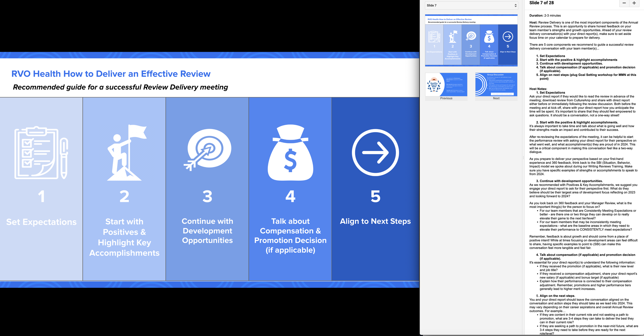Click the 'Host Notes:' heading in speaker notes

pos(538,89)
